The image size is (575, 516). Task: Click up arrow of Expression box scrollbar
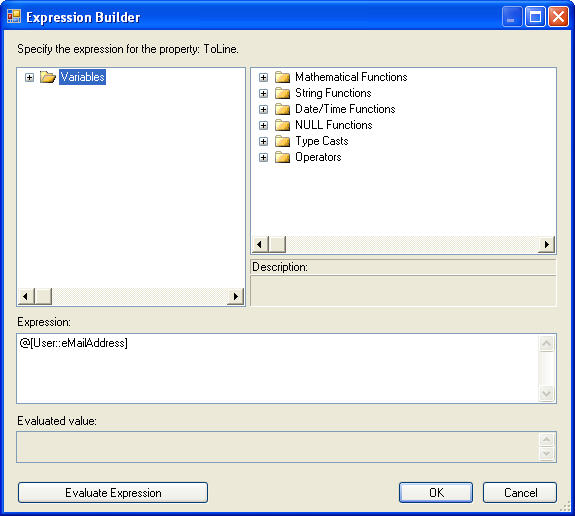pos(546,344)
